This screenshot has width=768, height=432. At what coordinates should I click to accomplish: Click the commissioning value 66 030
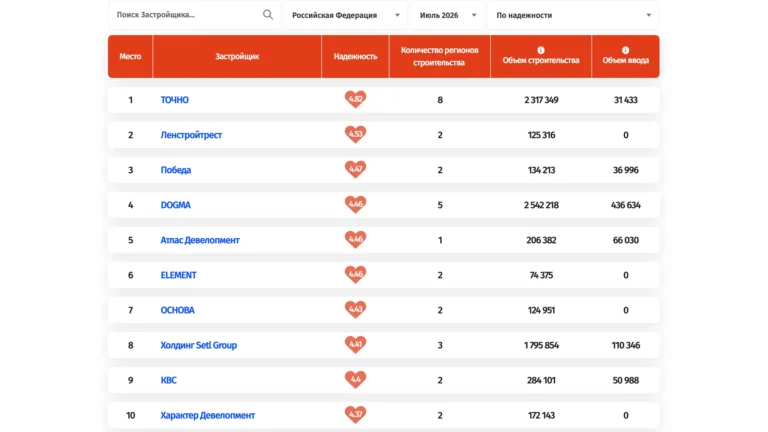625,240
